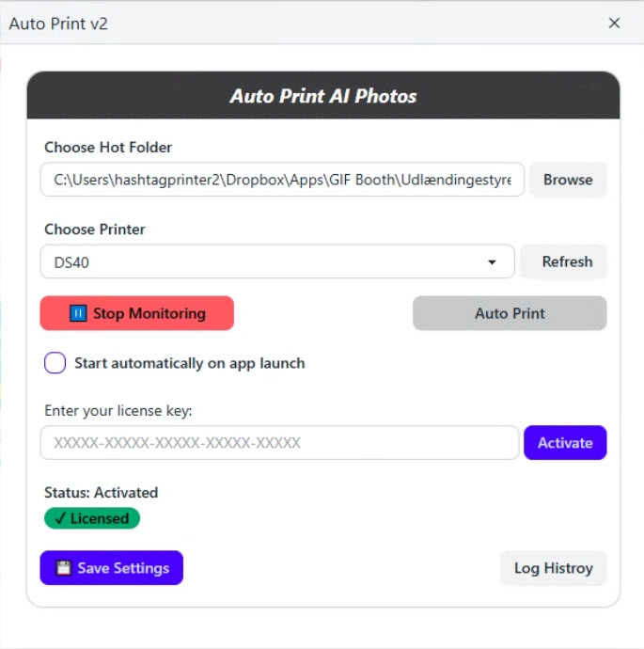Click the 'Status: Activated' text
Screen dimensions: 644x649
[102, 492]
